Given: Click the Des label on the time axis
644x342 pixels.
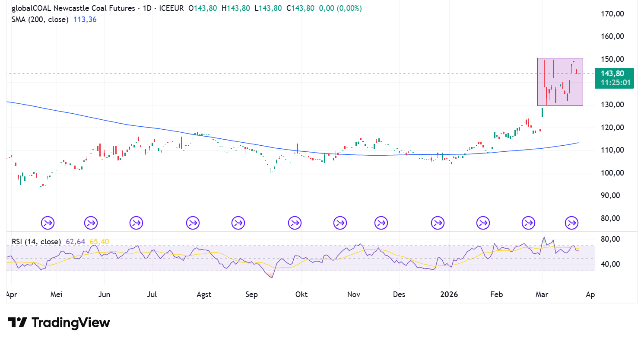Looking at the screenshot, I should click(x=400, y=294).
